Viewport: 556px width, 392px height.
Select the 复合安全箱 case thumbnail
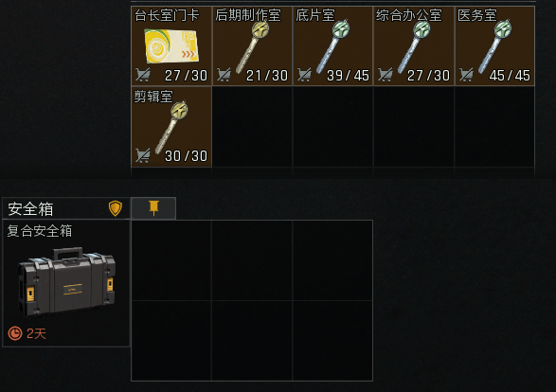66,282
